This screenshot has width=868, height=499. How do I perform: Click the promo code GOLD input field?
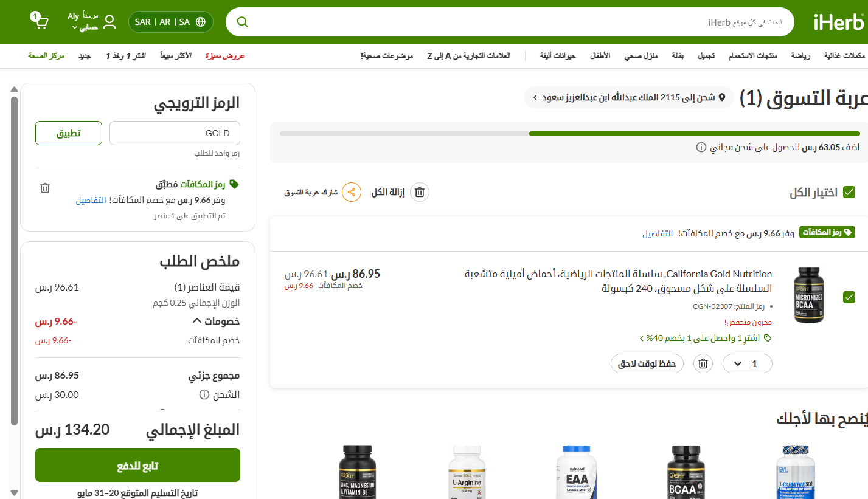coord(175,133)
